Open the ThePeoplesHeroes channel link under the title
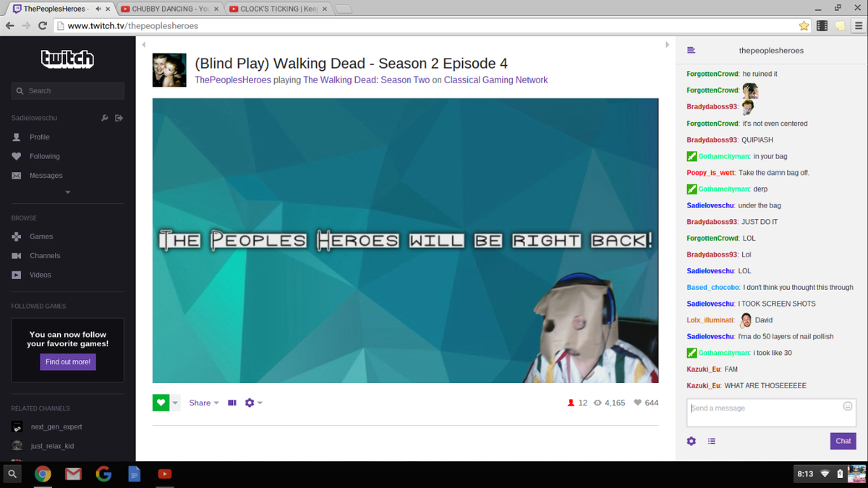 233,80
